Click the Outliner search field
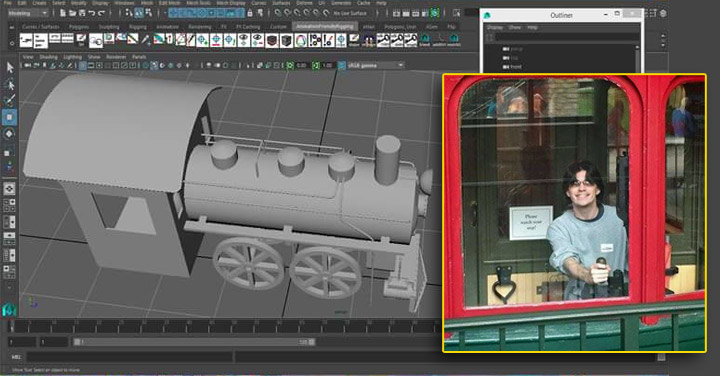Image resolution: width=720 pixels, height=376 pixels. (x=567, y=37)
